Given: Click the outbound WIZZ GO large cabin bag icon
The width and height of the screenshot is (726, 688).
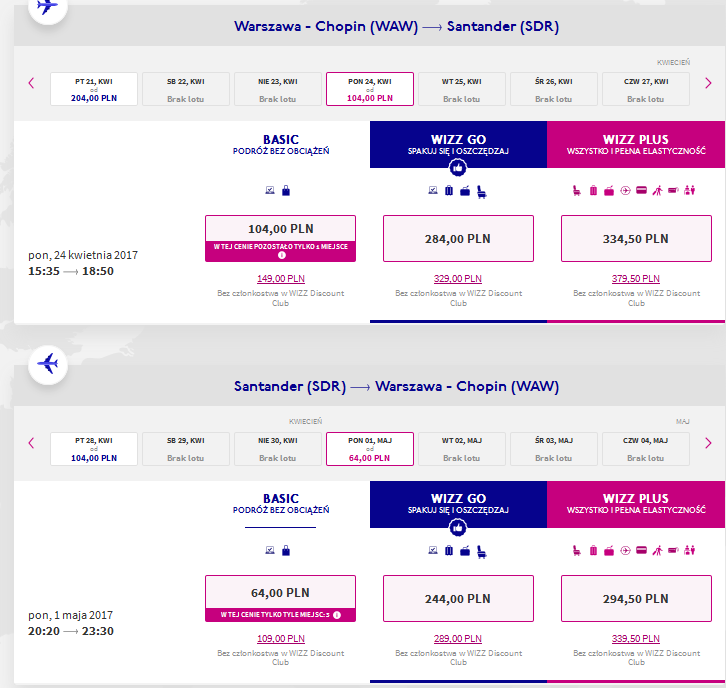Looking at the screenshot, I should 465,191.
